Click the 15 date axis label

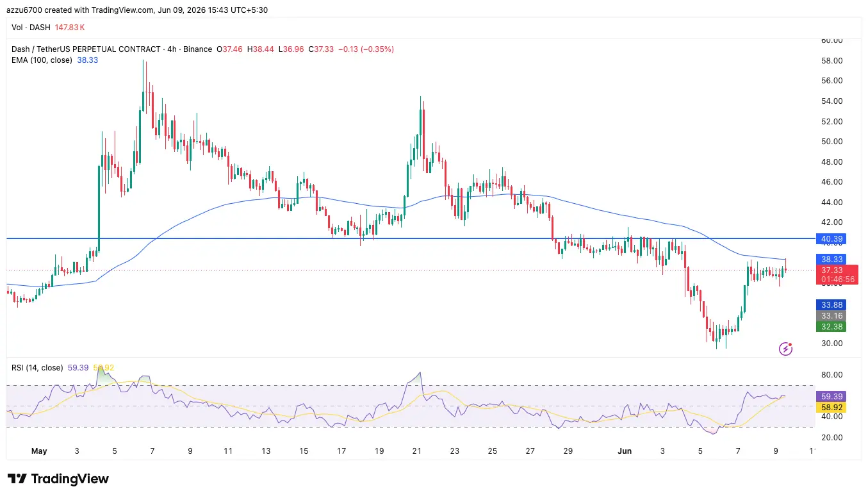tap(304, 451)
